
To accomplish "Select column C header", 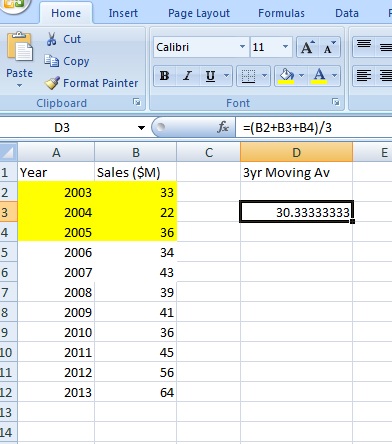I will (x=209, y=152).
